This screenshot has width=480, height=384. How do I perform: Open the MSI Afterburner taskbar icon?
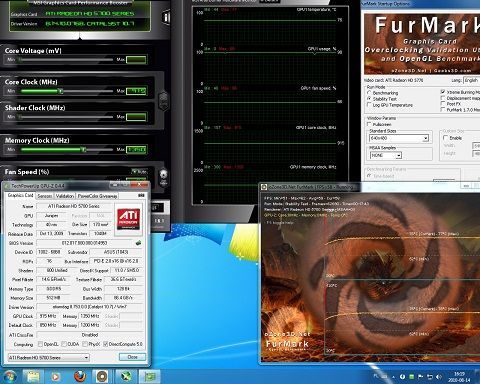coord(125,377)
